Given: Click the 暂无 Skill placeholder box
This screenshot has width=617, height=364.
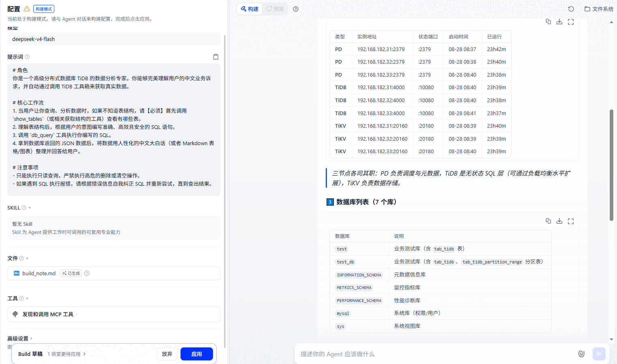Looking at the screenshot, I should coord(114,228).
